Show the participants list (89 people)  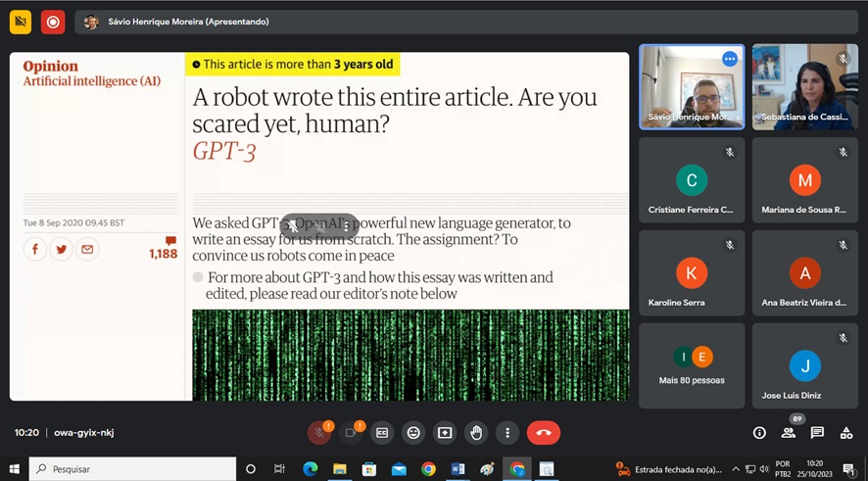(x=789, y=433)
